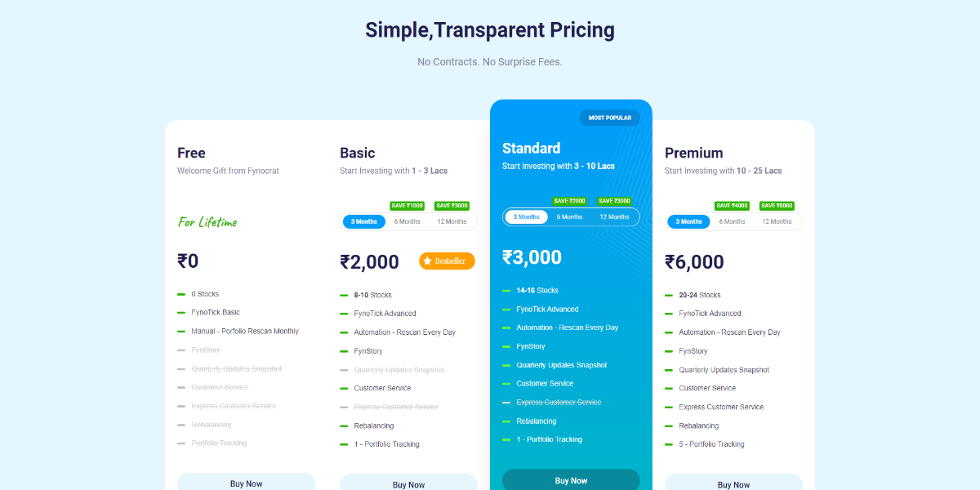Image resolution: width=980 pixels, height=490 pixels.
Task: Click the star icon on the Bestseller badge
Action: [426, 261]
